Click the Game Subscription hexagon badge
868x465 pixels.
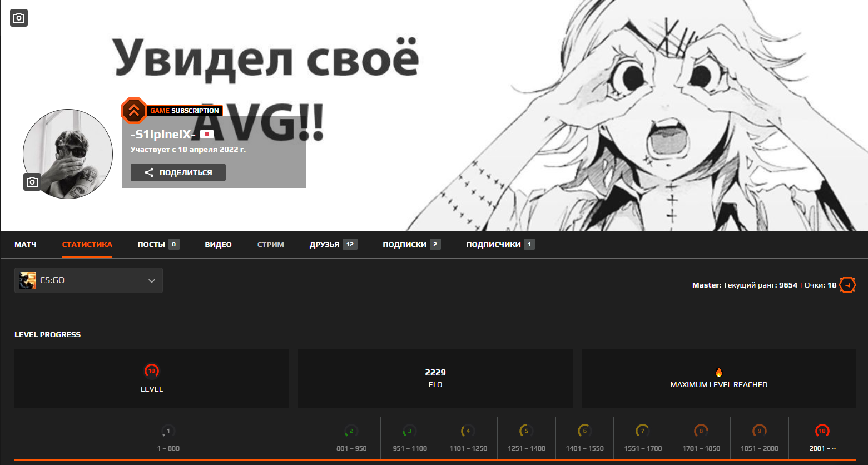tap(134, 111)
